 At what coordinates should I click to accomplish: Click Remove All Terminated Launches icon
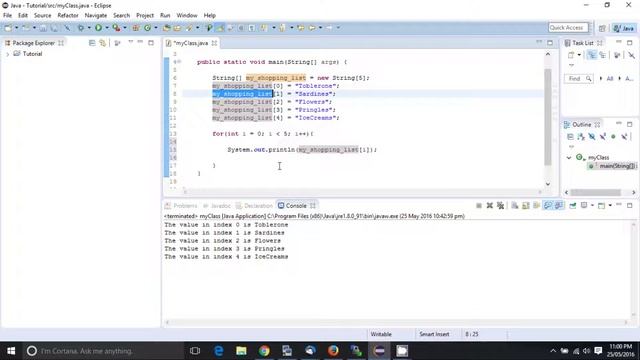point(500,206)
